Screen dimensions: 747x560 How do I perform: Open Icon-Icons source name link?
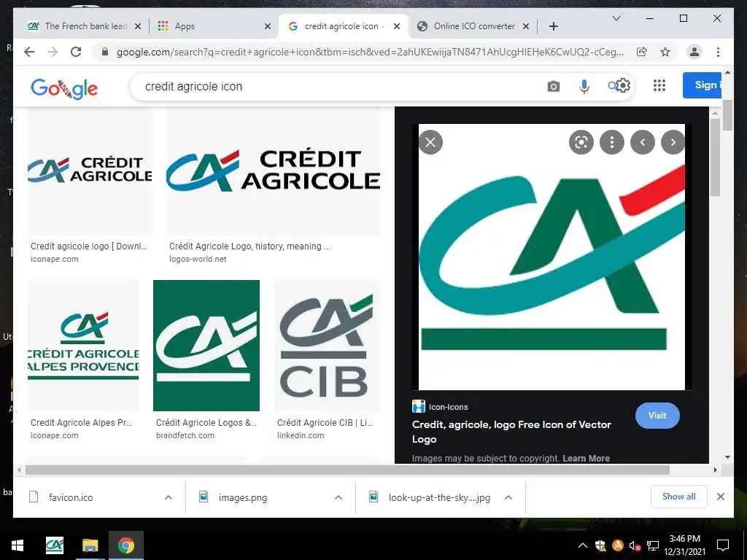click(x=449, y=407)
